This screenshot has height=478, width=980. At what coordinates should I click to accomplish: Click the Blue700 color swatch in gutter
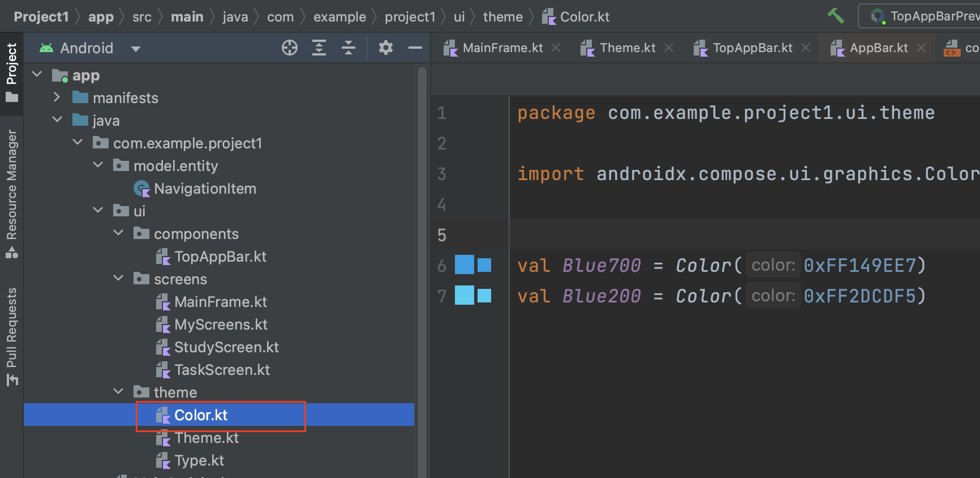pyautogui.click(x=465, y=265)
